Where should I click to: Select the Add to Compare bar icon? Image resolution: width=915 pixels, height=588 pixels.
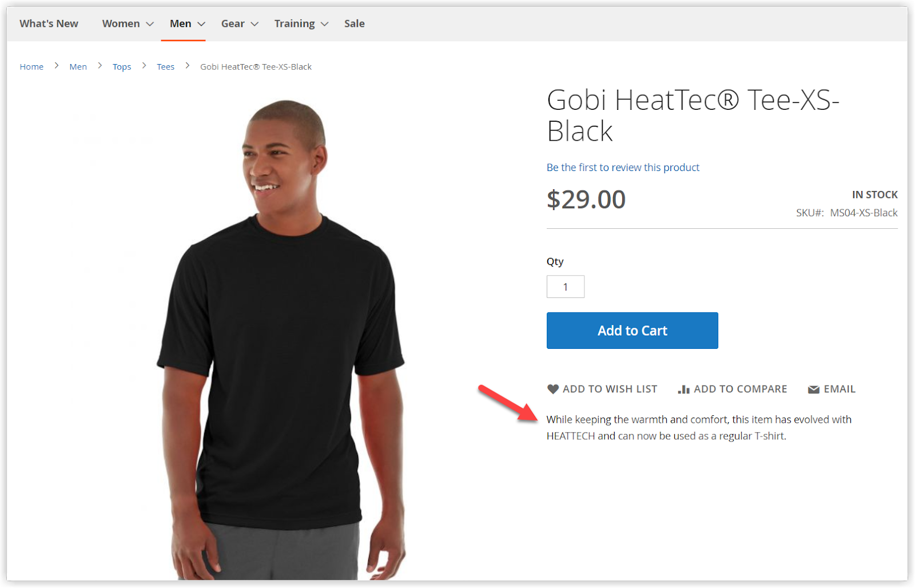click(684, 389)
